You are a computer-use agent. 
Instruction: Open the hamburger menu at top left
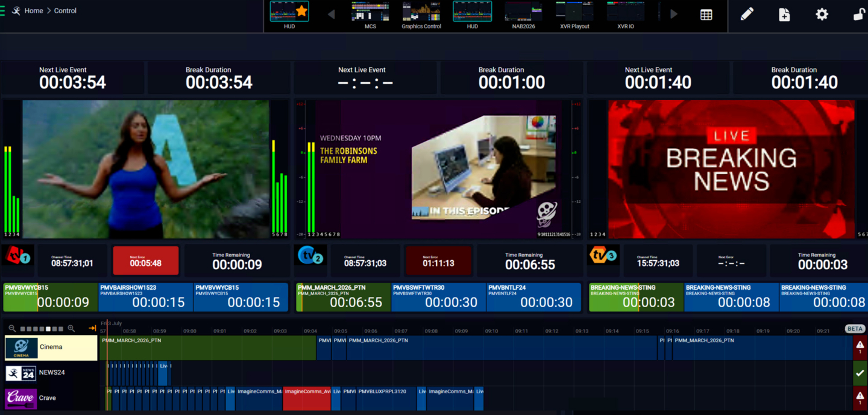coord(2,11)
